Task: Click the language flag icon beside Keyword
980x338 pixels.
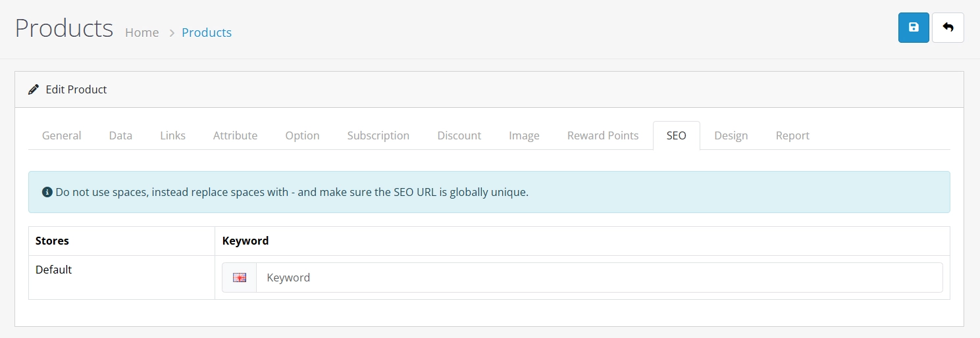Action: pyautogui.click(x=240, y=278)
